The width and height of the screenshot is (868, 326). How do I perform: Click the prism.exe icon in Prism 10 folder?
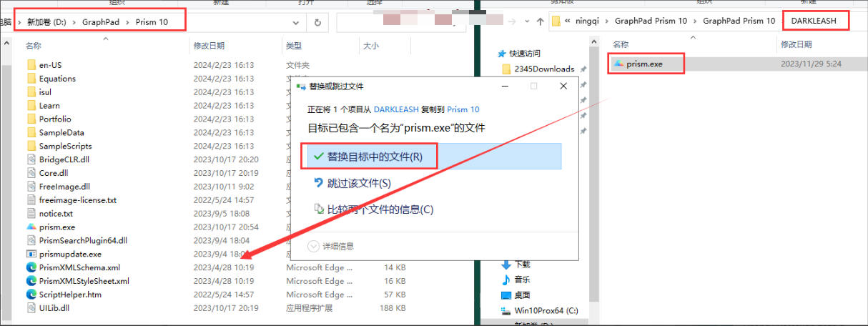[31, 227]
